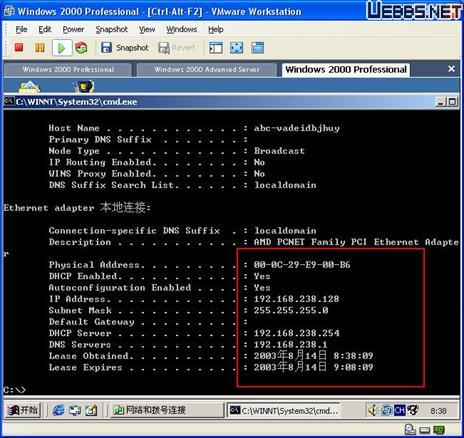Close the current VM tab with X

click(x=451, y=69)
